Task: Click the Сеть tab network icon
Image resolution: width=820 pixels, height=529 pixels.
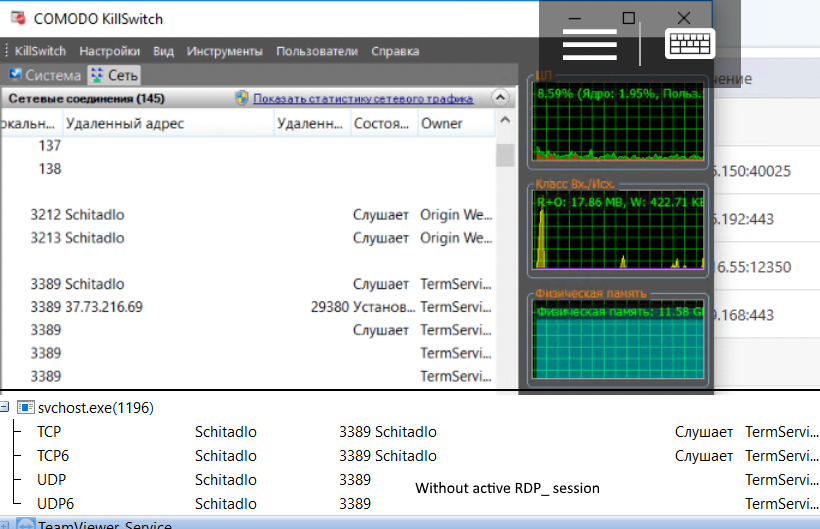Action: (97, 75)
